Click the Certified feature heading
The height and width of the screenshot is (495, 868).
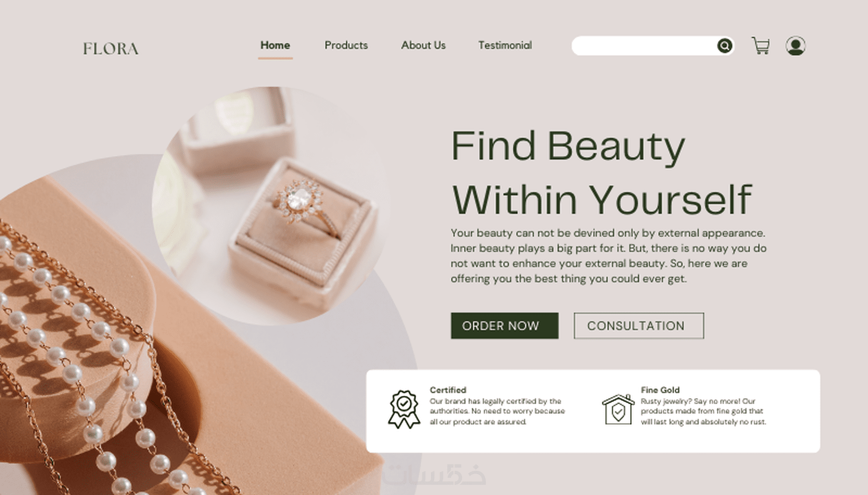click(448, 390)
